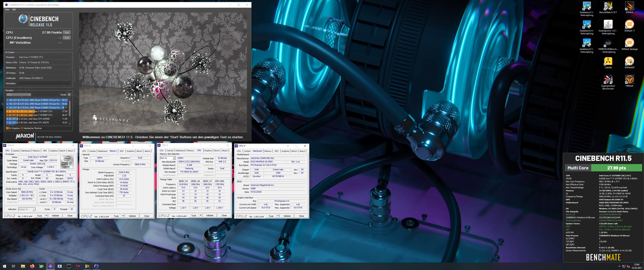Click Tools button in CPU-Z Mainboard window
644x270 pixels.
click(271, 216)
